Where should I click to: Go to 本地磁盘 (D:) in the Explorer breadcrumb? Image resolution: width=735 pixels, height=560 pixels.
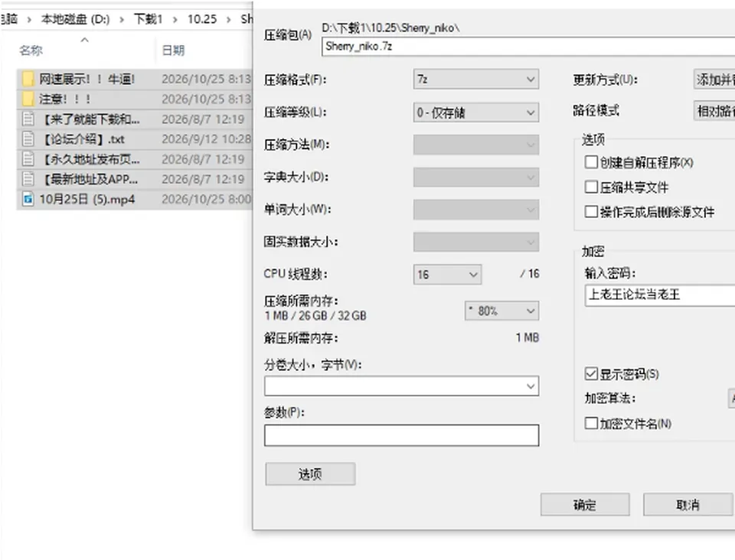[x=75, y=19]
